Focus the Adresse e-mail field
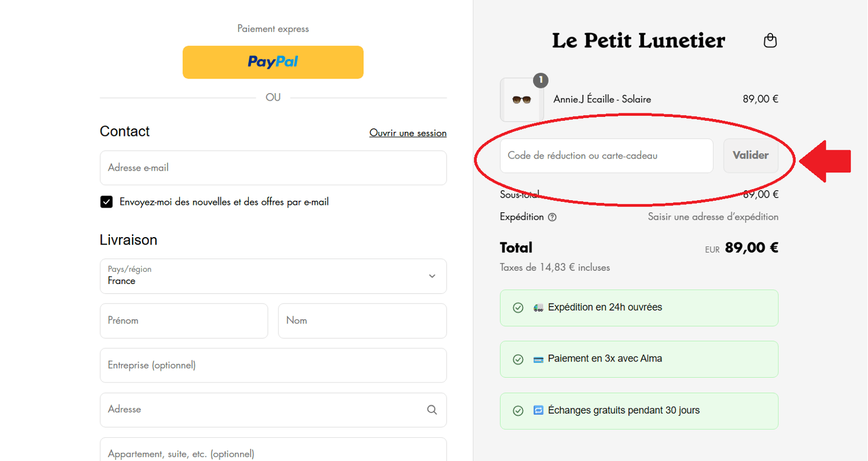868x461 pixels. tap(273, 168)
